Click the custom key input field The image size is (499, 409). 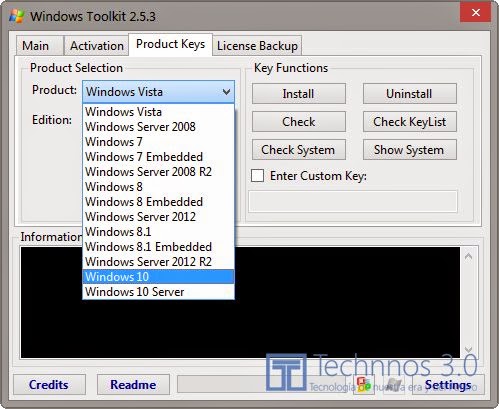(353, 201)
